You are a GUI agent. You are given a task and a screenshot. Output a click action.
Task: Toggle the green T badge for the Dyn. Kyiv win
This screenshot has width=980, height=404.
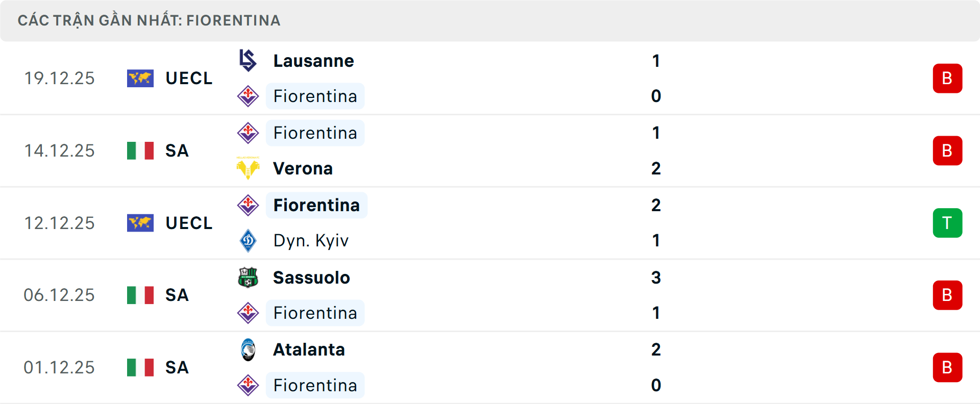[948, 222]
